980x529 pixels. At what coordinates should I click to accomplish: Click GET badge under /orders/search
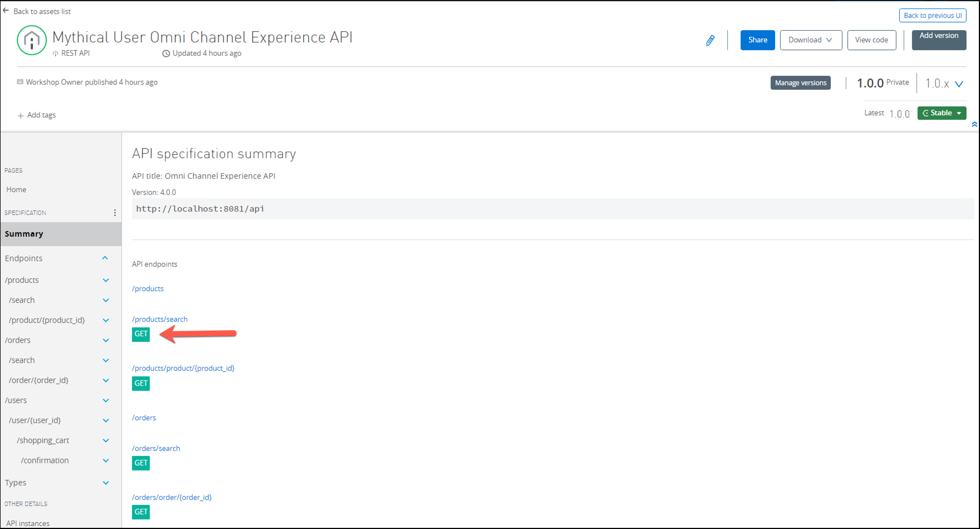tap(141, 463)
